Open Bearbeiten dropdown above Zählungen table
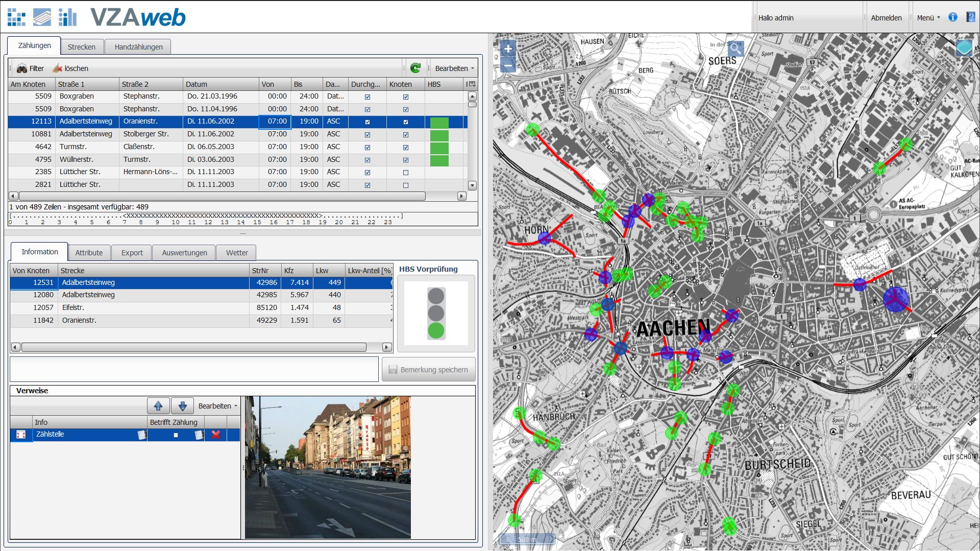The height and width of the screenshot is (551, 980). [454, 68]
